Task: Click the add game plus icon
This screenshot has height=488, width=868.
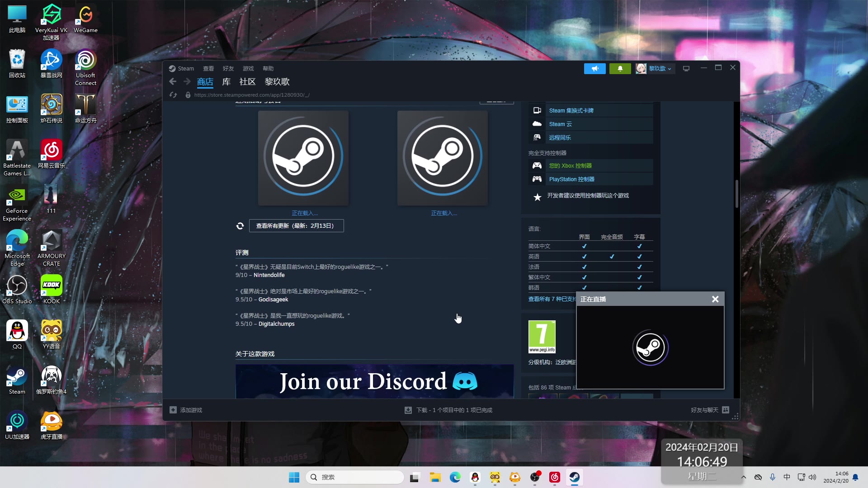Action: point(173,410)
